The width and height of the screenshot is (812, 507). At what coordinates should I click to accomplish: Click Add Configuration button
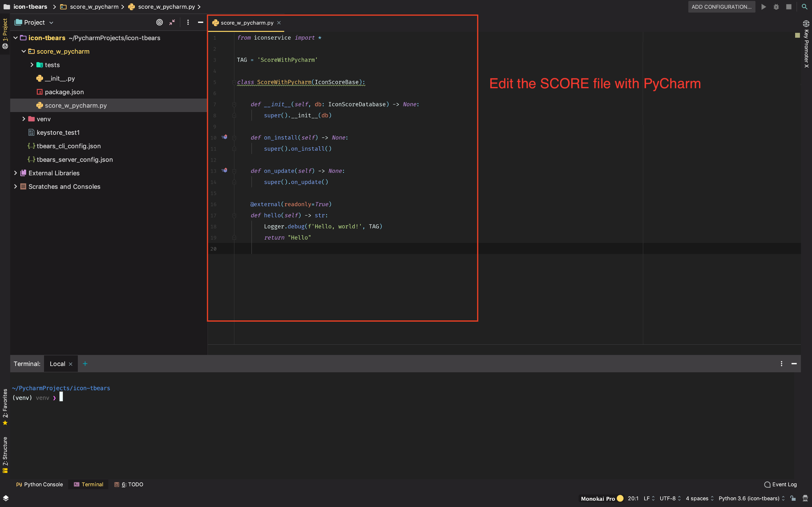721,7
